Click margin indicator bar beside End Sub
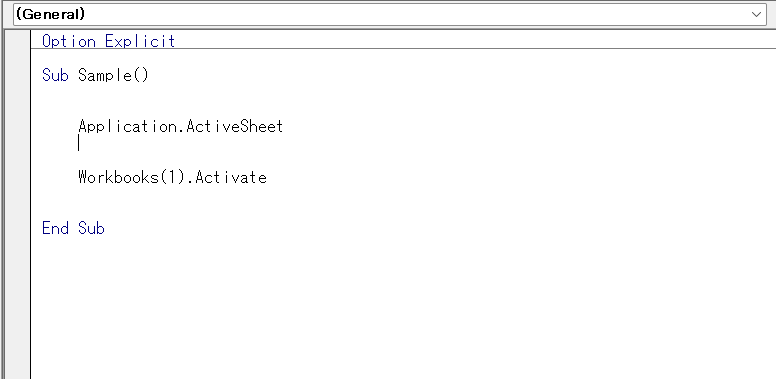This screenshot has width=776, height=379. [17, 228]
